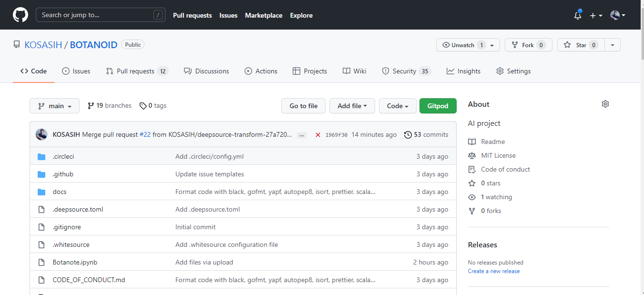
Task: Star the repository
Action: (581, 45)
